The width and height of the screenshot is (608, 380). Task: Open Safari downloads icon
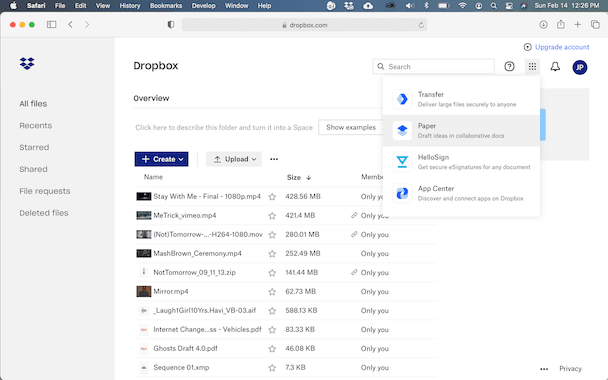(543, 24)
